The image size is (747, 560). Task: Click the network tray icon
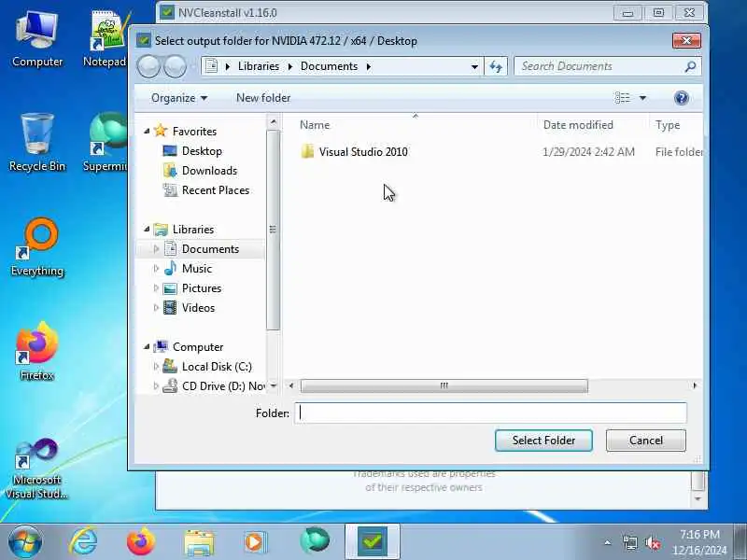[629, 542]
